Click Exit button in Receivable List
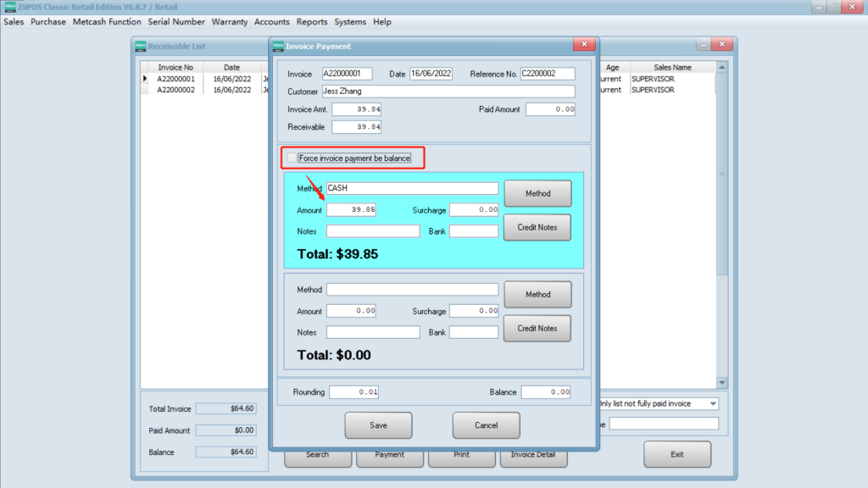 coord(676,455)
